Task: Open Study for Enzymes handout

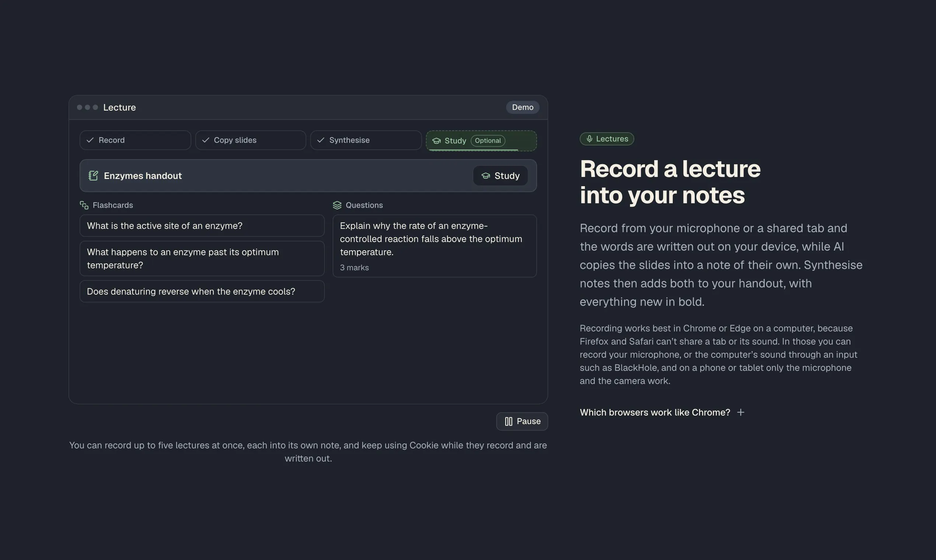Action: pyautogui.click(x=500, y=175)
